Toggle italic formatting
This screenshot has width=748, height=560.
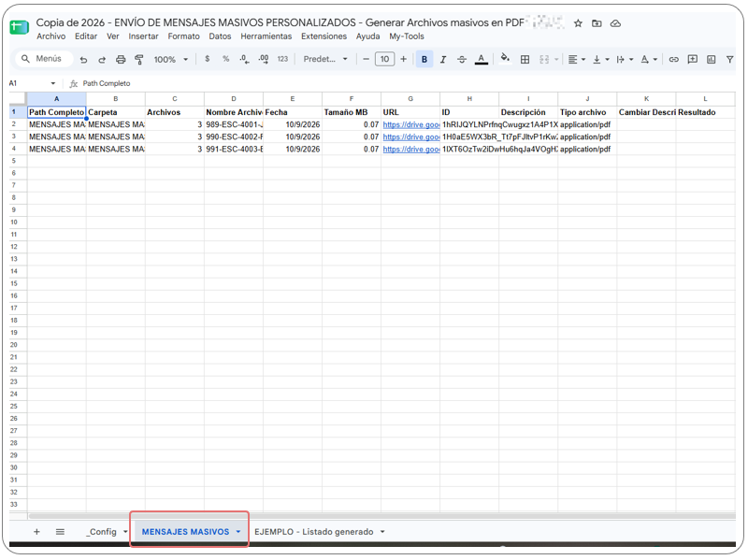tap(443, 60)
